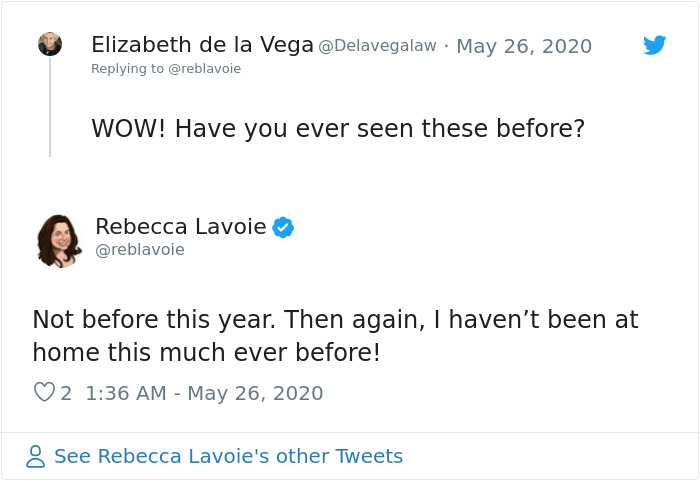Open the 1:36 AM - May 26, 2020 timestamp

pyautogui.click(x=204, y=393)
